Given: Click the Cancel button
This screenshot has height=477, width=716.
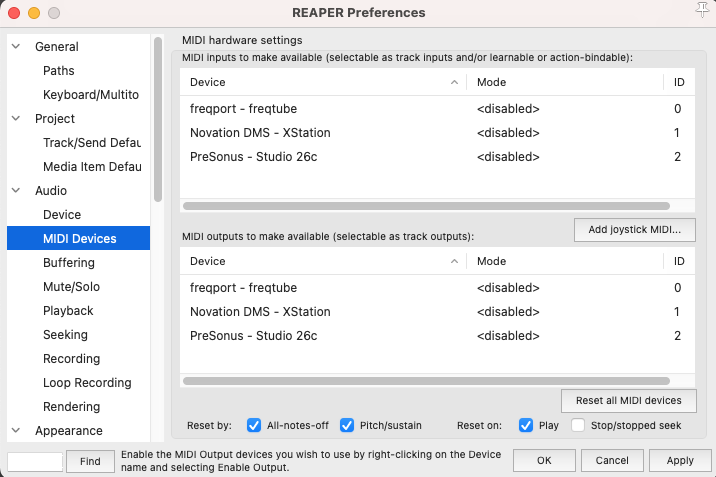Looking at the screenshot, I should tap(612, 461).
